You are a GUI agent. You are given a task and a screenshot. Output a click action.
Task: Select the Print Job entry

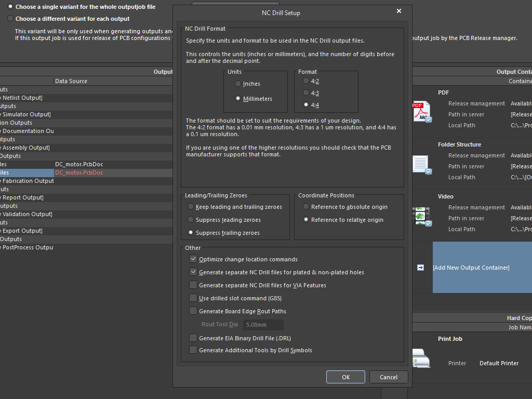pos(450,339)
